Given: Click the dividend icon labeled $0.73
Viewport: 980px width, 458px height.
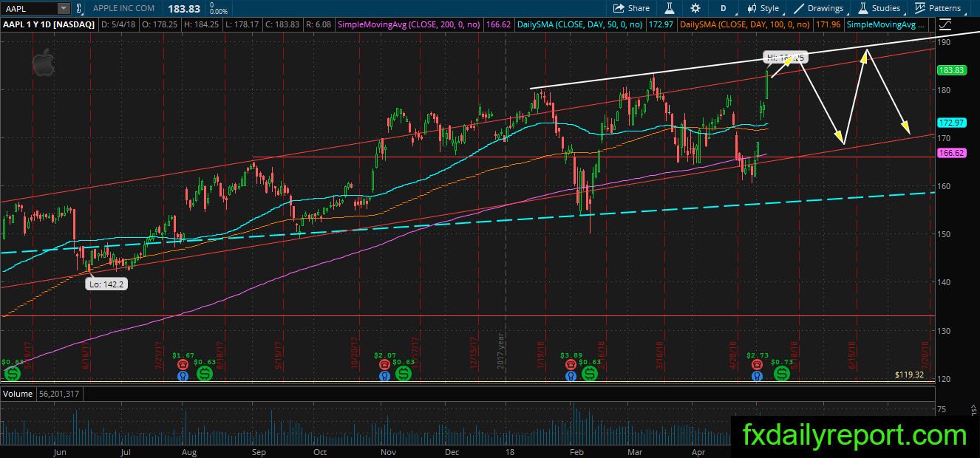Looking at the screenshot, I should 781,375.
